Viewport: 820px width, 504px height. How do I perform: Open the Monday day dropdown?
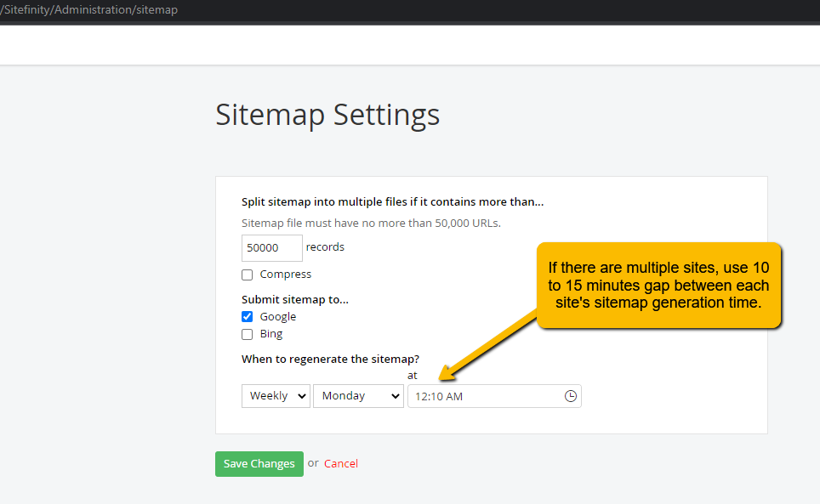pyautogui.click(x=358, y=396)
